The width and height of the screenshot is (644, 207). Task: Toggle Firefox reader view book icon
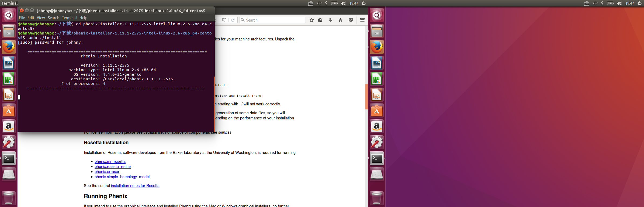(x=224, y=20)
